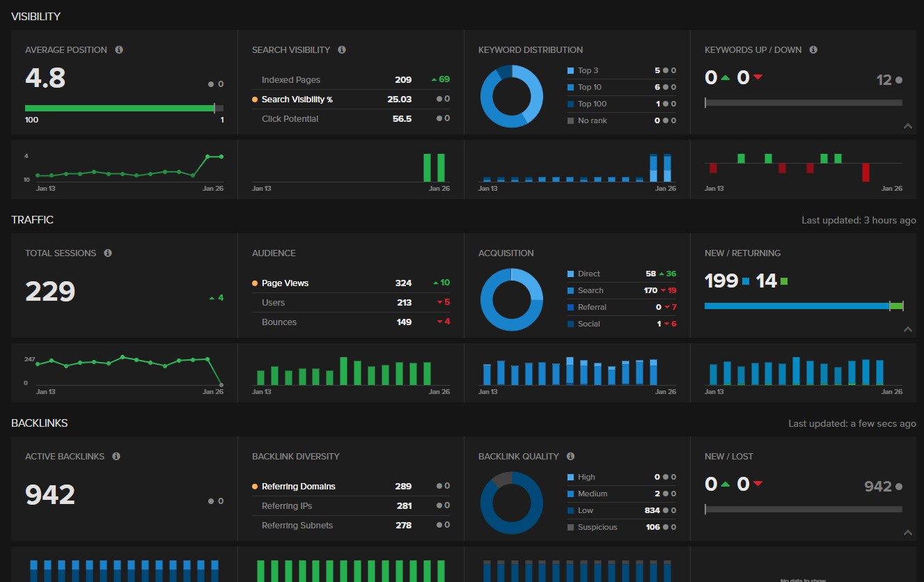Screen dimensions: 924x582
Task: Collapse the Traffic metrics panel chevron
Action: [908, 329]
